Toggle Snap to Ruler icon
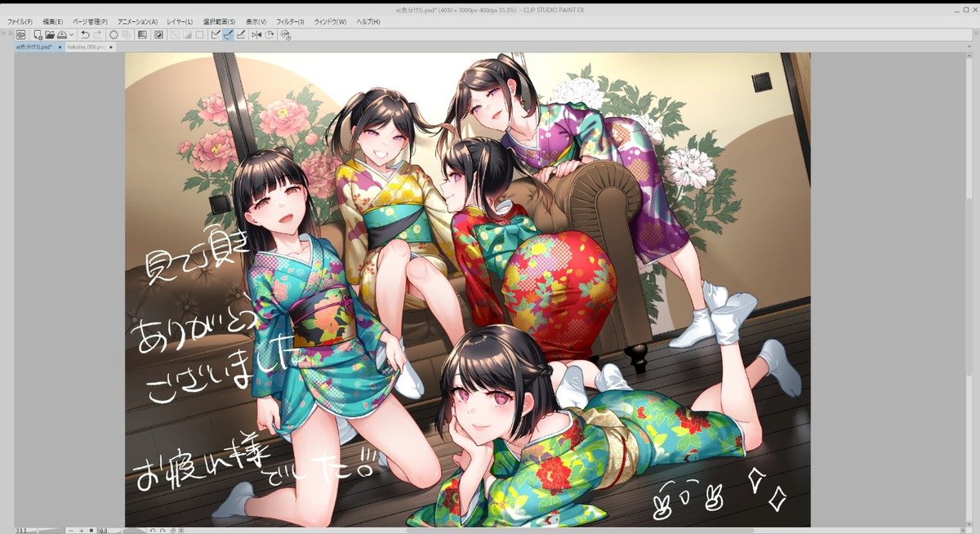 tap(216, 35)
